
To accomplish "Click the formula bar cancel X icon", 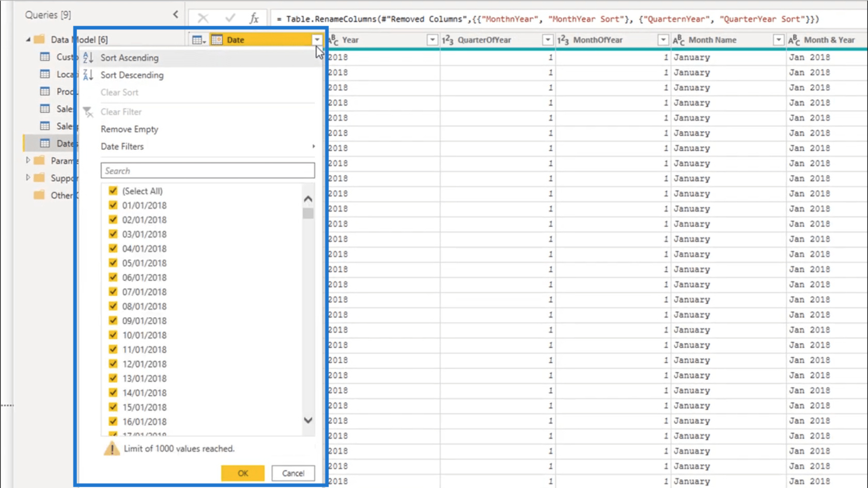I will click(203, 19).
